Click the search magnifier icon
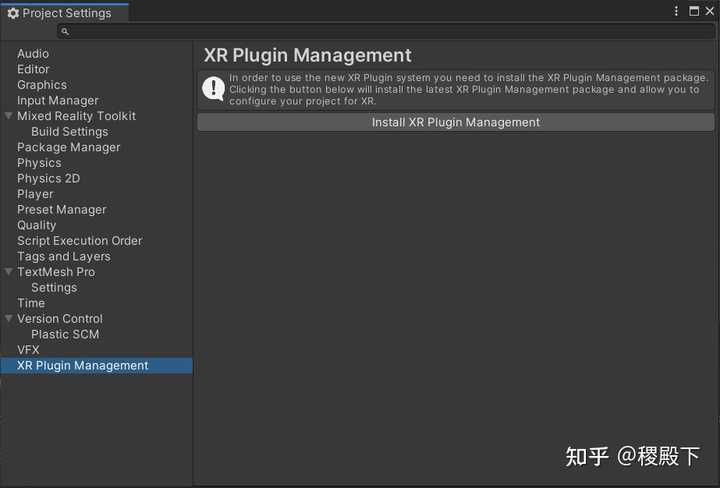Viewport: 720px width, 488px height. 65,31
